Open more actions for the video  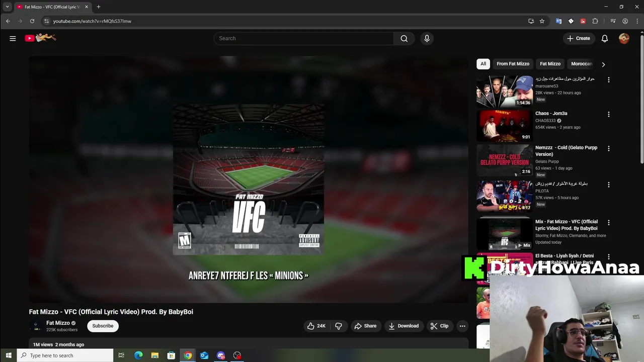462,326
